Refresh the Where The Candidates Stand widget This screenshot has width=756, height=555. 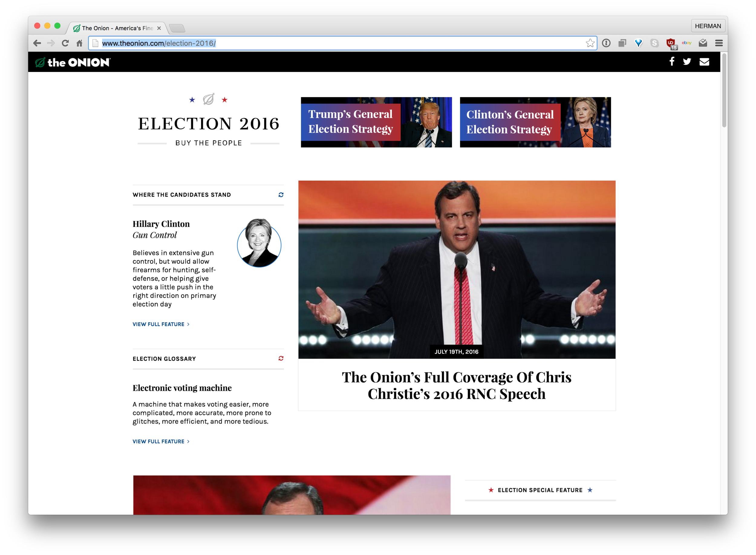point(281,195)
